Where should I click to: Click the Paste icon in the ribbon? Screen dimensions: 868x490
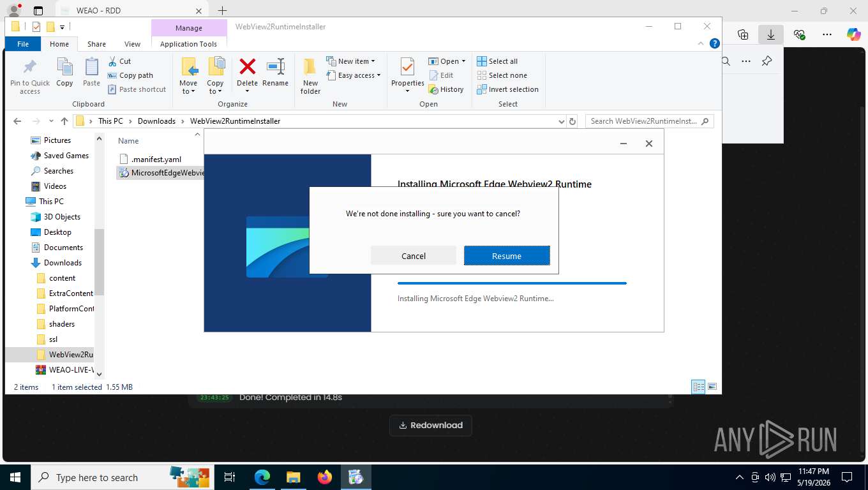92,72
